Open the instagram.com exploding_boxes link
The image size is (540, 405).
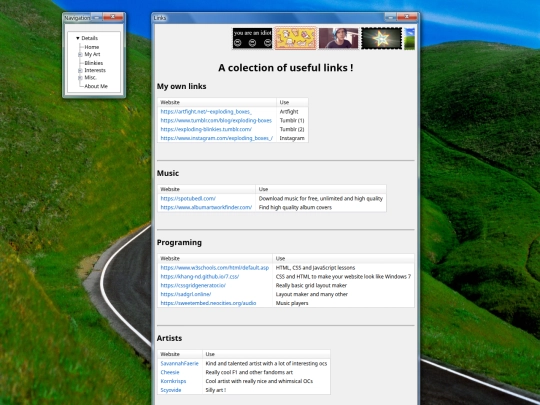(x=217, y=138)
